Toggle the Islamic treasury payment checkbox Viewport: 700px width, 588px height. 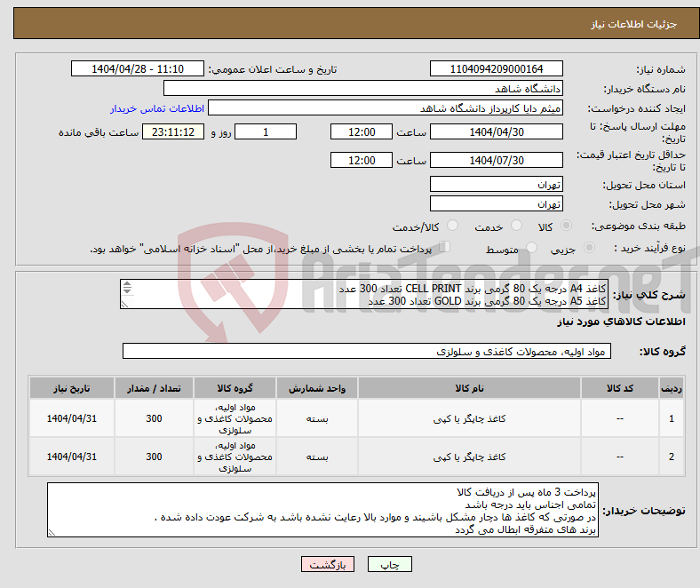point(445,247)
